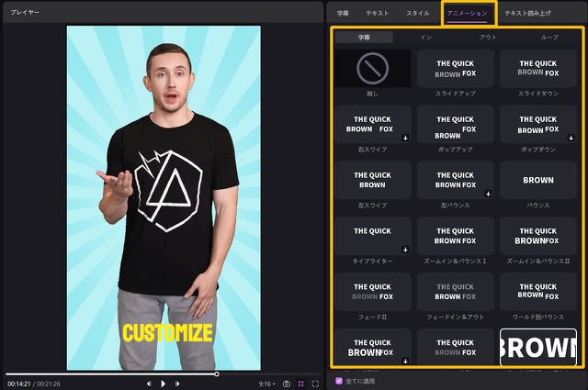Download the タイプライター animation preset
Image resolution: width=588 pixels, height=390 pixels.
tap(405, 249)
